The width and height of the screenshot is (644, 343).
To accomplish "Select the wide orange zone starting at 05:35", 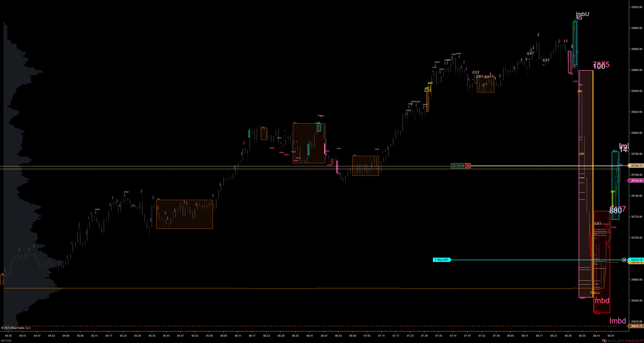I will click(184, 214).
